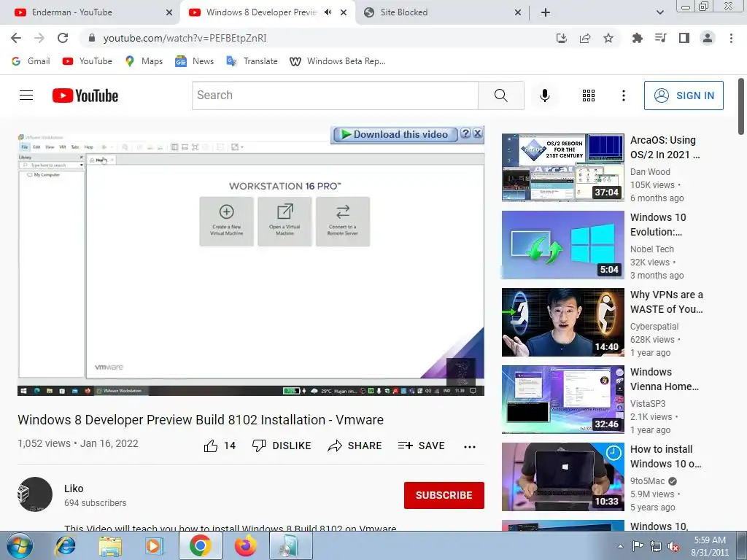Open the Chrome profile avatar
The height and width of the screenshot is (560, 747).
708,38
